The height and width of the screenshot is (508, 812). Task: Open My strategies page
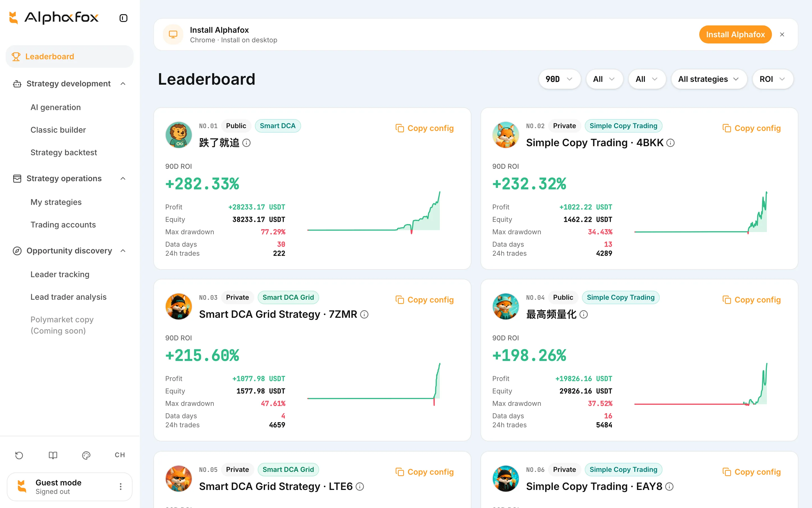coord(56,202)
